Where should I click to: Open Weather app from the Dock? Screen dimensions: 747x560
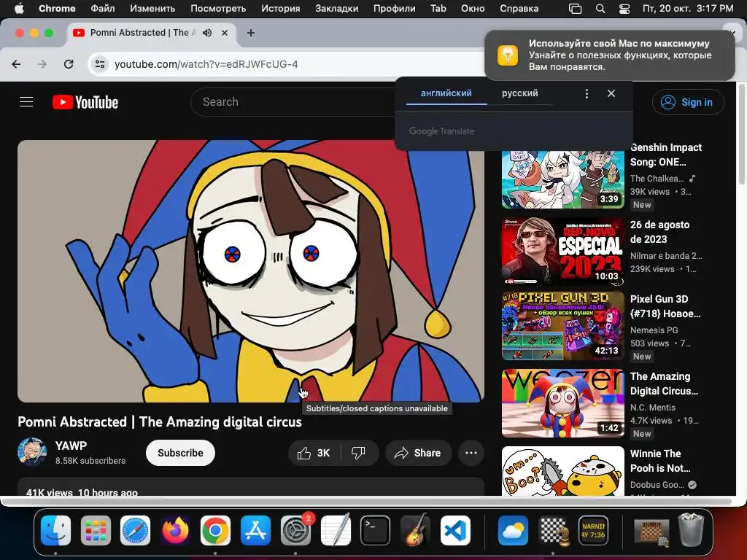coord(513,530)
